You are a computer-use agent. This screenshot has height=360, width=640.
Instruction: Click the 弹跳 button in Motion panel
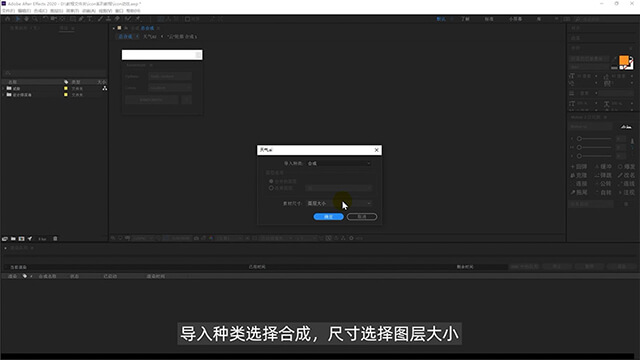(603, 175)
